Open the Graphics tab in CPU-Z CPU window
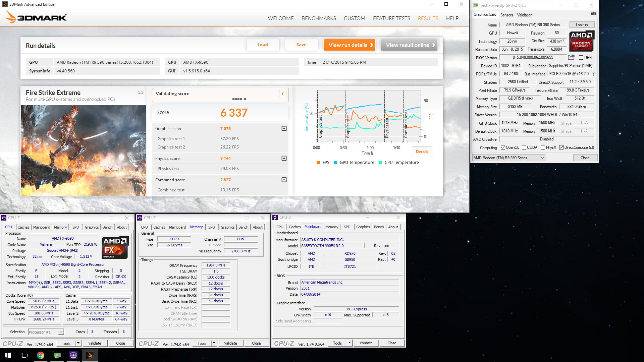Image resolution: width=644 pixels, height=362 pixels. pos(92,227)
